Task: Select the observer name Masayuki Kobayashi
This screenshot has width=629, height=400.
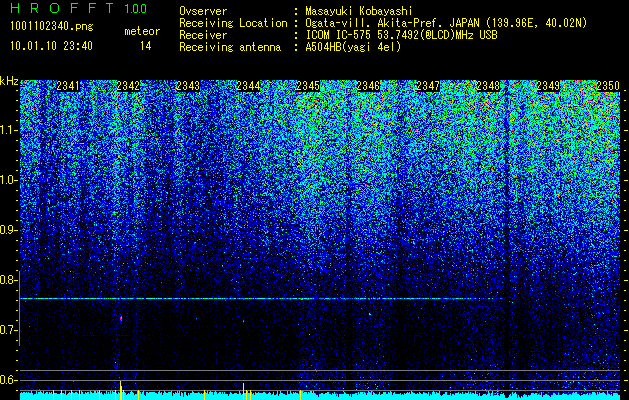Action: [359, 12]
